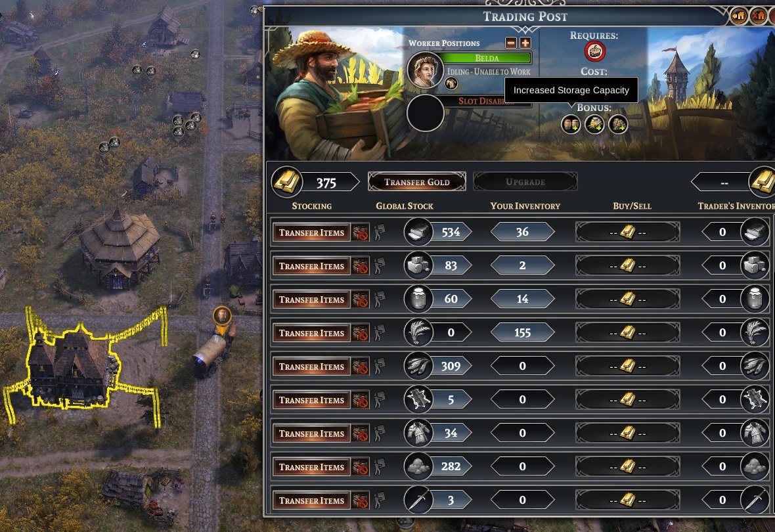Click the Upgrade button
Screen dimensions: 775x532
click(525, 181)
